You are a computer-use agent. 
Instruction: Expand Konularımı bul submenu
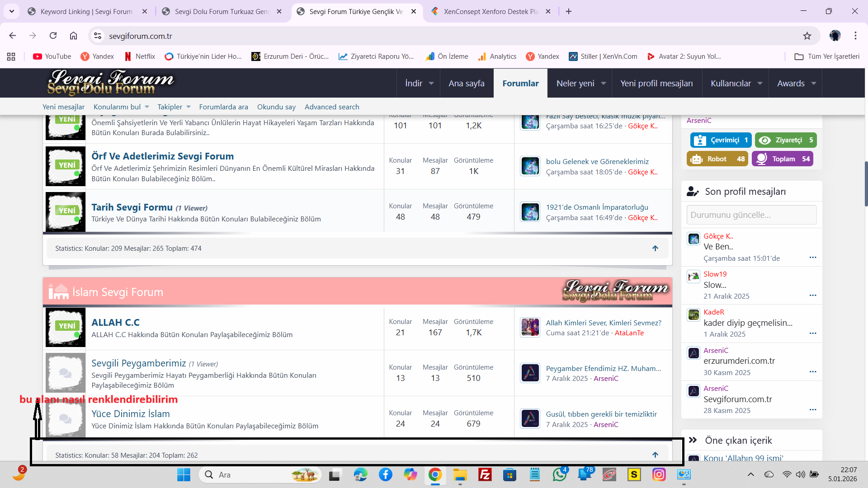click(147, 107)
